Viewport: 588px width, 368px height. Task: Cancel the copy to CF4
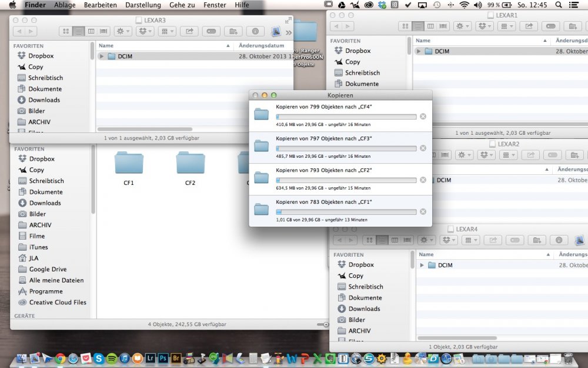[x=423, y=117]
